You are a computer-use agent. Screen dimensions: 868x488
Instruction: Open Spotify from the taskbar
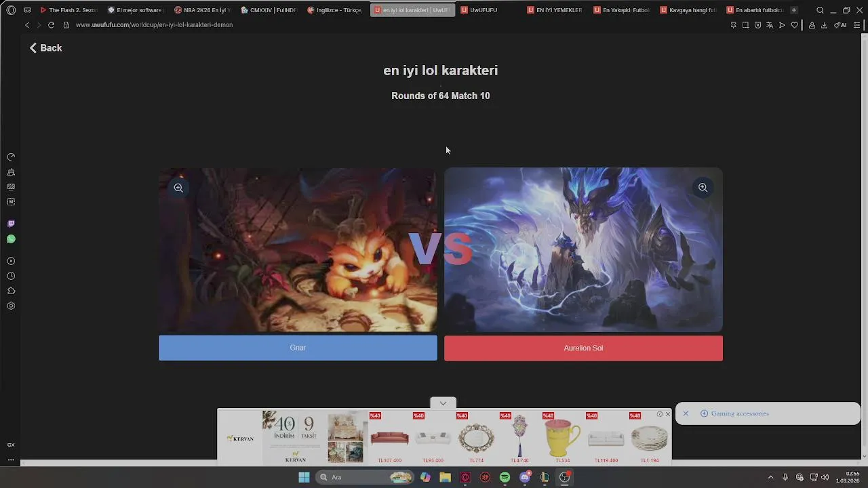pyautogui.click(x=505, y=477)
